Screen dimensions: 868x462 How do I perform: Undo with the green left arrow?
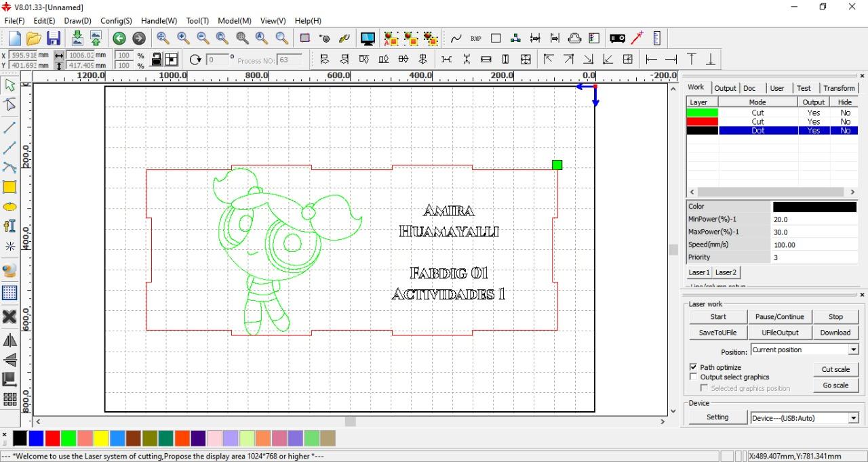(x=119, y=39)
